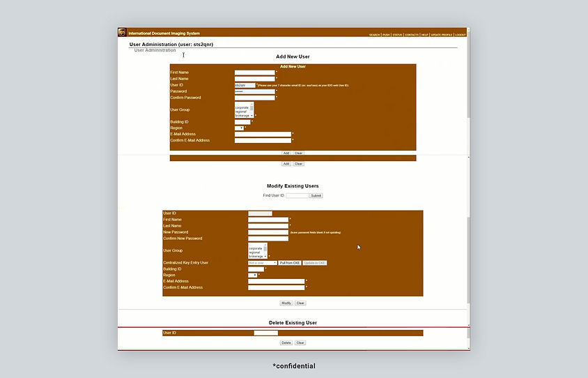Select brokerage in Add New User group list

pyautogui.click(x=242, y=116)
